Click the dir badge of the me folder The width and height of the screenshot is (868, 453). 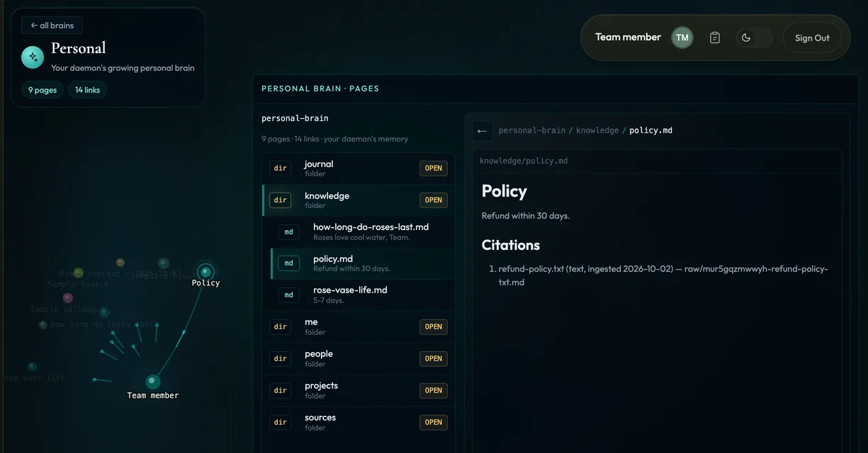click(281, 326)
